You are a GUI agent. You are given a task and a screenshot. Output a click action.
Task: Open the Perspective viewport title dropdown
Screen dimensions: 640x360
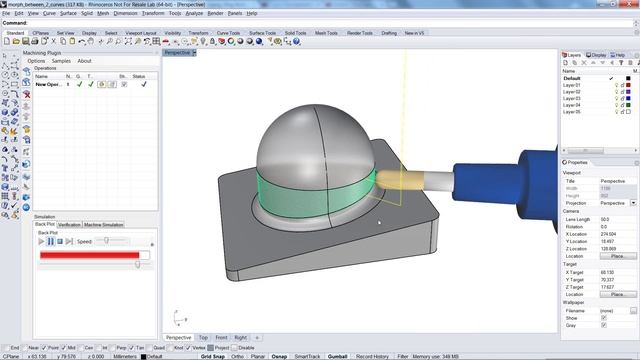tap(194, 53)
